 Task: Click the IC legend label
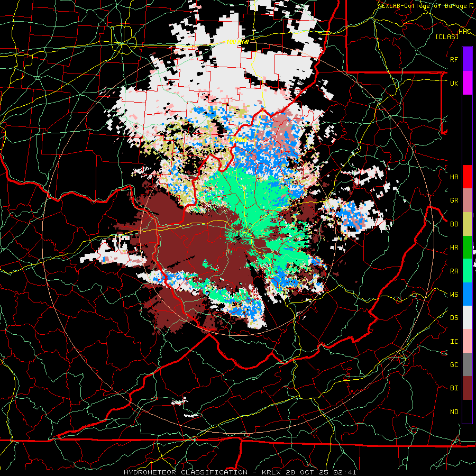(454, 341)
